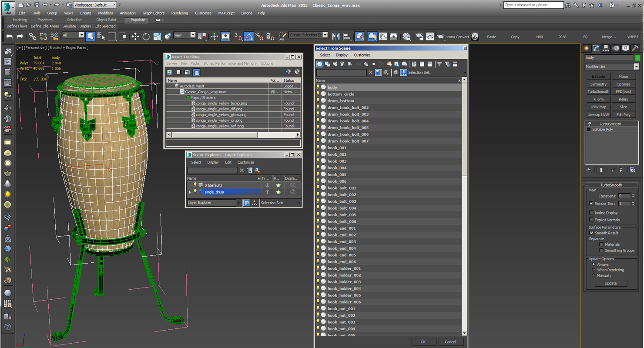The width and height of the screenshot is (644, 348).
Task: Toggle Smooth Result checkbox
Action: (x=591, y=233)
